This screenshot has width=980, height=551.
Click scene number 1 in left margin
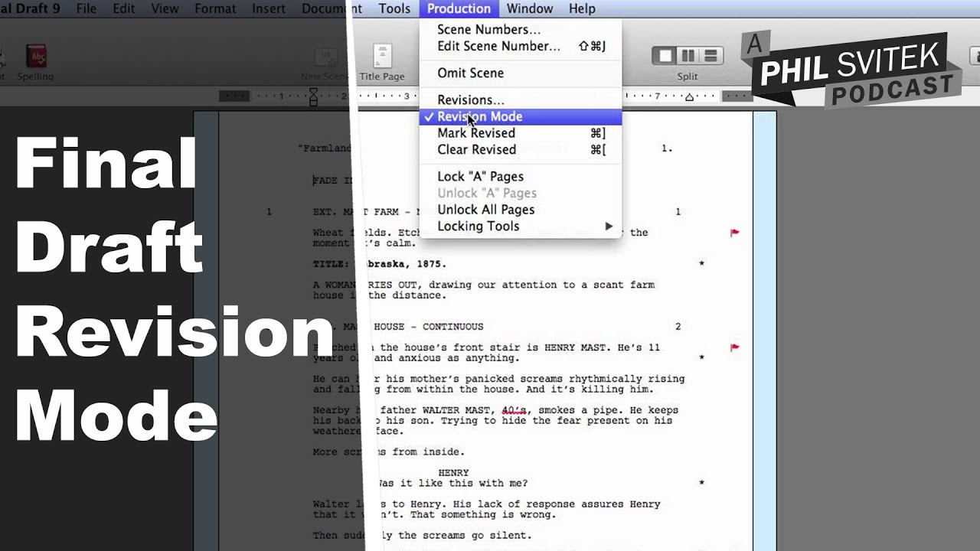269,212
